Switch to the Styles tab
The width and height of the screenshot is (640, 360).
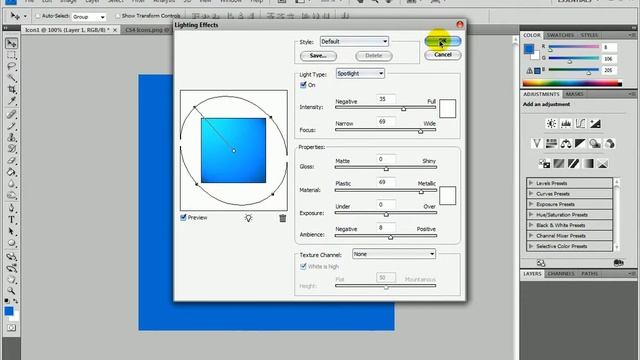tap(589, 35)
